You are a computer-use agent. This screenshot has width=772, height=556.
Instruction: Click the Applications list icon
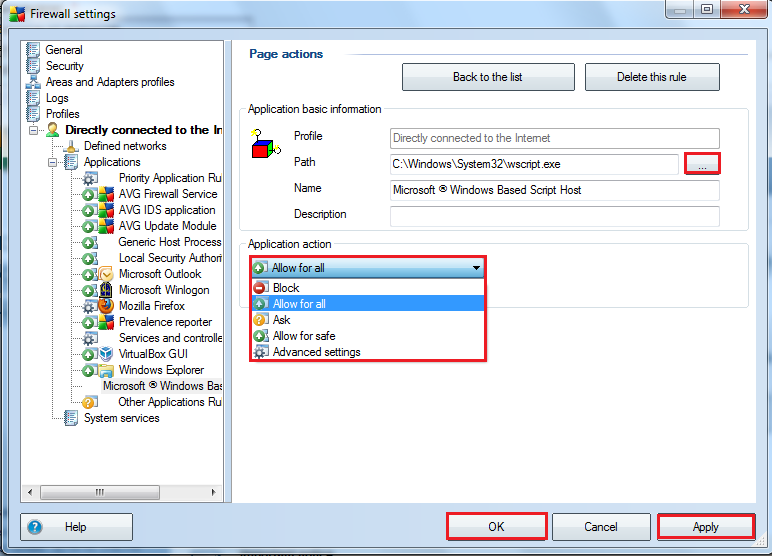[x=71, y=162]
